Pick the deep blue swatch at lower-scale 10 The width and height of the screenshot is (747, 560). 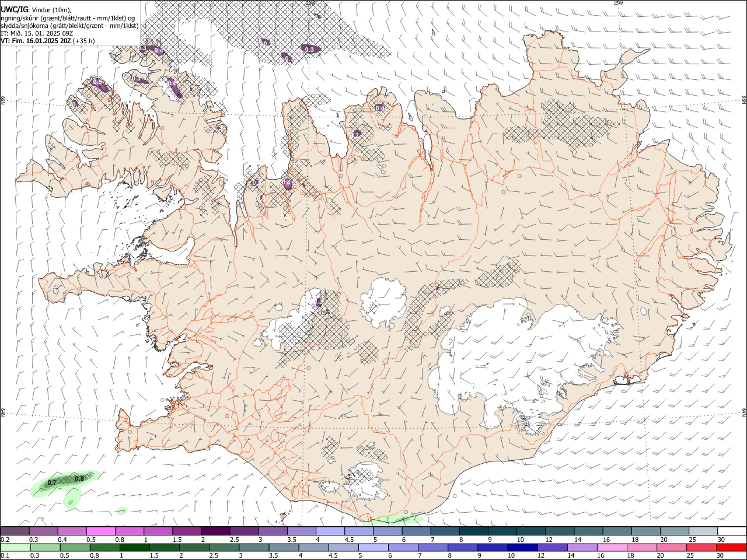coord(522,548)
